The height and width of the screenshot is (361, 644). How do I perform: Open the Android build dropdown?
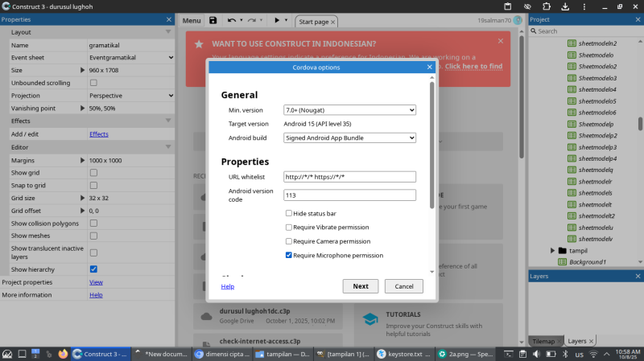(349, 137)
